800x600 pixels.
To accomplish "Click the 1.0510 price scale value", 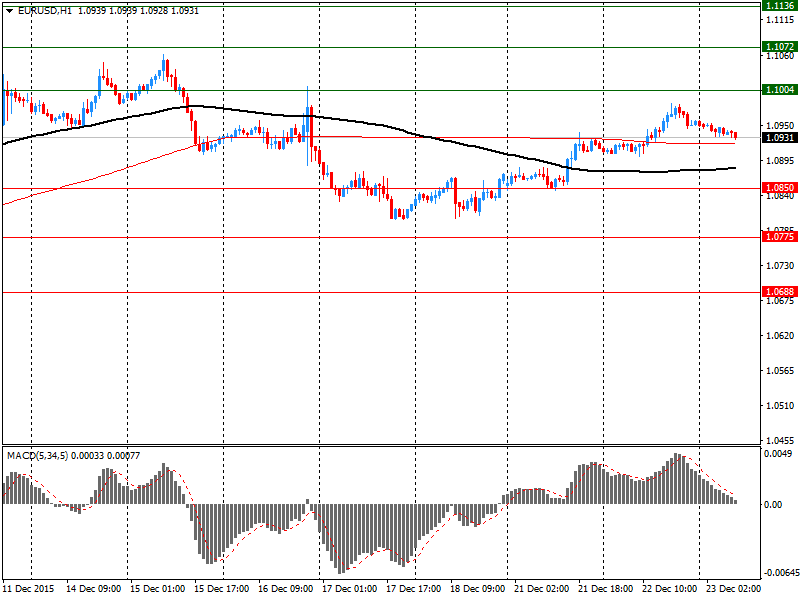I will coord(780,406).
